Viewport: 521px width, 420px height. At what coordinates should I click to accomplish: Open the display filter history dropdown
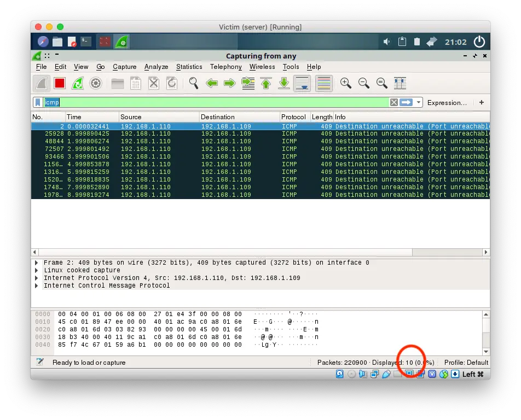[x=418, y=102]
